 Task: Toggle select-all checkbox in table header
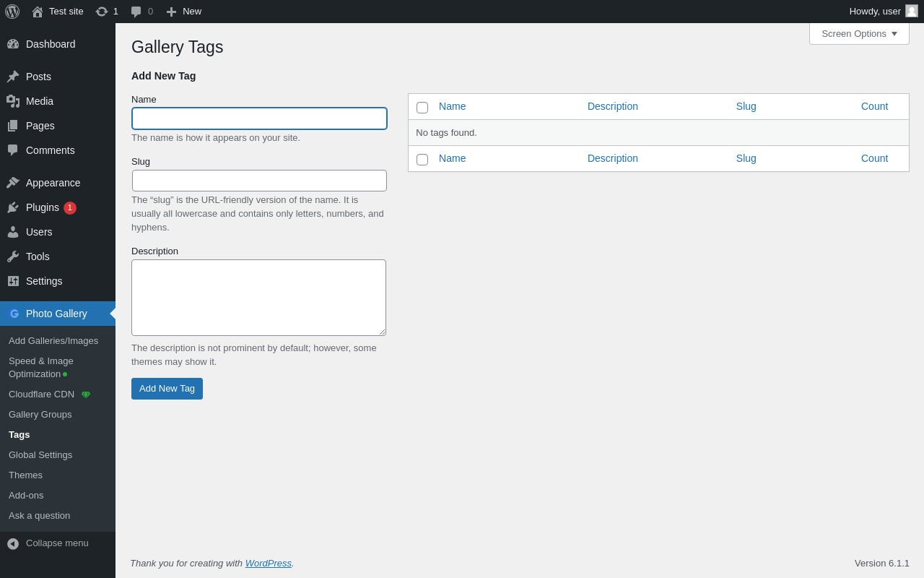pos(422,108)
